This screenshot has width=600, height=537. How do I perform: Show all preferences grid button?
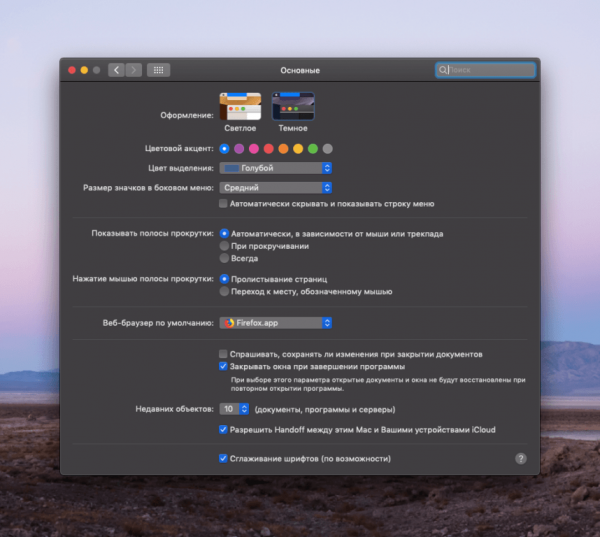coord(158,70)
